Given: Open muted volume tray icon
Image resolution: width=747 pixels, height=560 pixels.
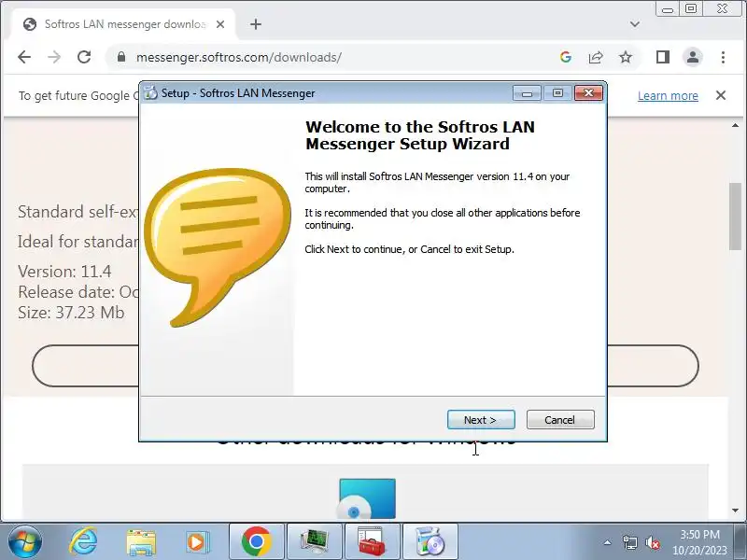Looking at the screenshot, I should 652,542.
